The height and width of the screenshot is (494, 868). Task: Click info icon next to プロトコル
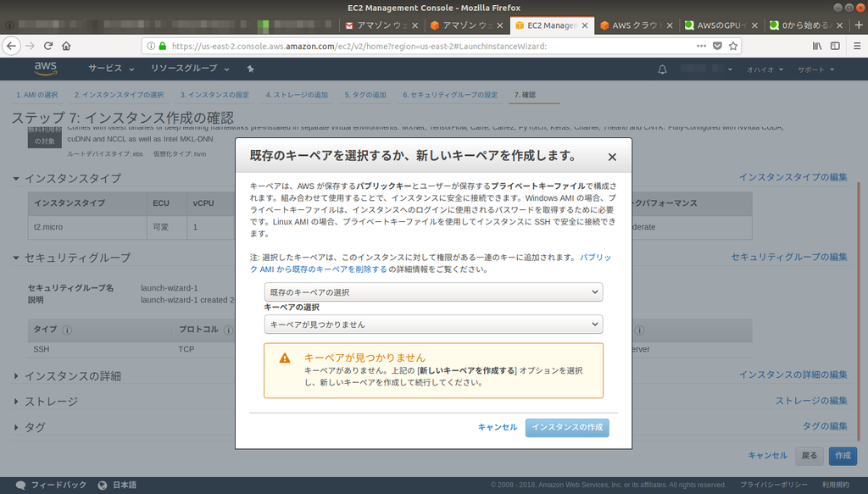[228, 330]
